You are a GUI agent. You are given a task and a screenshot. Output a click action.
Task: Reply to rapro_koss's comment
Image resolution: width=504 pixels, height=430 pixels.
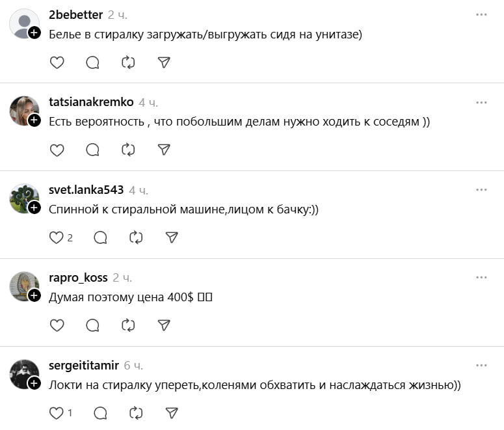pos(93,325)
